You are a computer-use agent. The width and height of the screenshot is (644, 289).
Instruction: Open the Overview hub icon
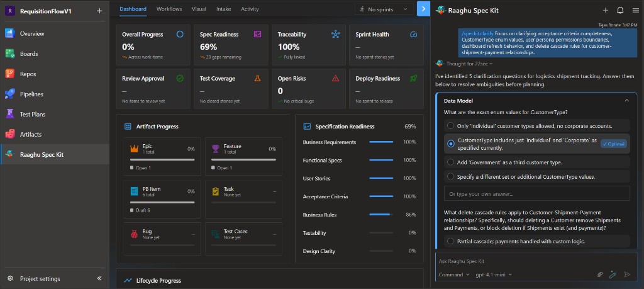[x=10, y=33]
